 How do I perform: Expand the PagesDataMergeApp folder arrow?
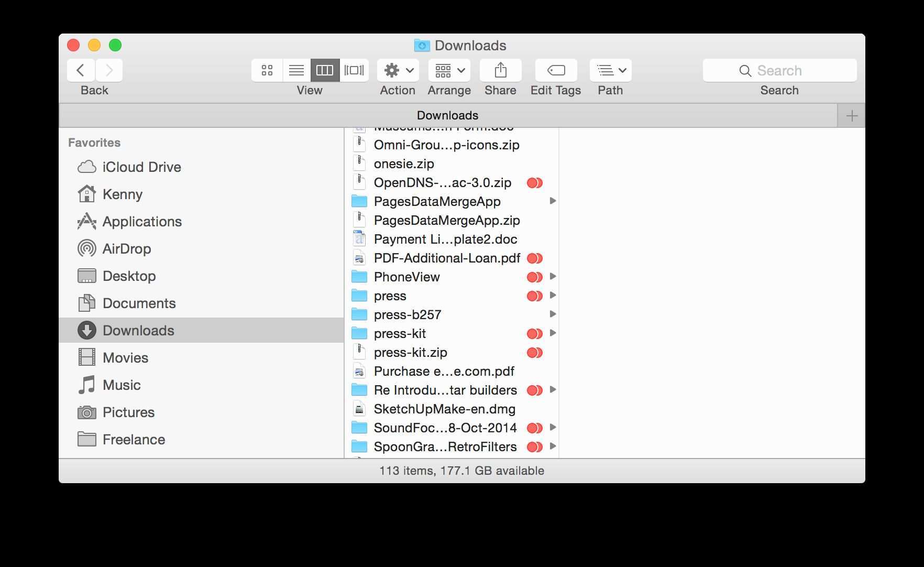point(552,201)
